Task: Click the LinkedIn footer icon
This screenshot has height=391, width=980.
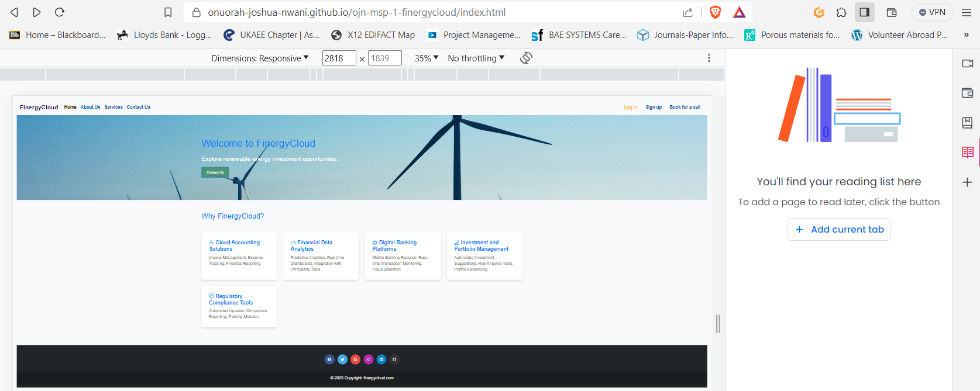Action: pos(381,359)
